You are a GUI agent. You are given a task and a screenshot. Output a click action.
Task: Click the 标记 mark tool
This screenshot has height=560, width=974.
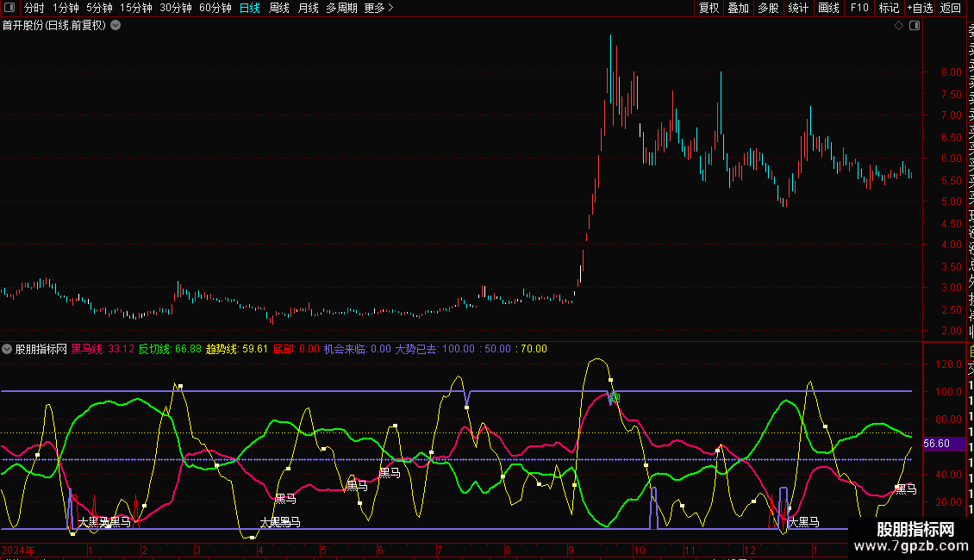889,8
